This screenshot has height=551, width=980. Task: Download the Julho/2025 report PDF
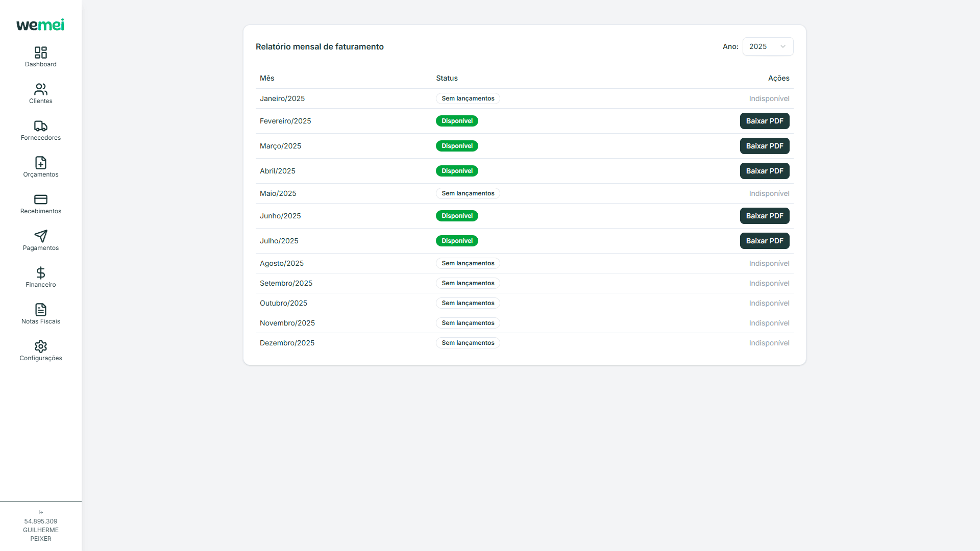click(x=764, y=241)
